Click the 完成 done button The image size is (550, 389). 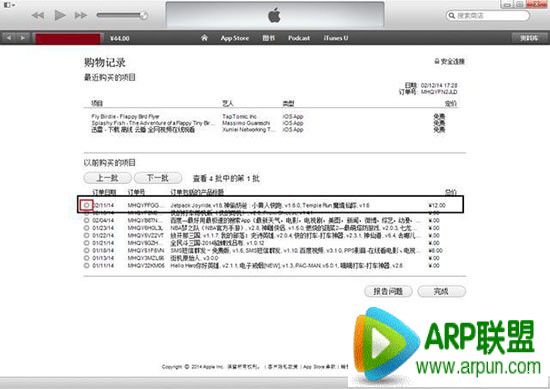pyautogui.click(x=442, y=291)
